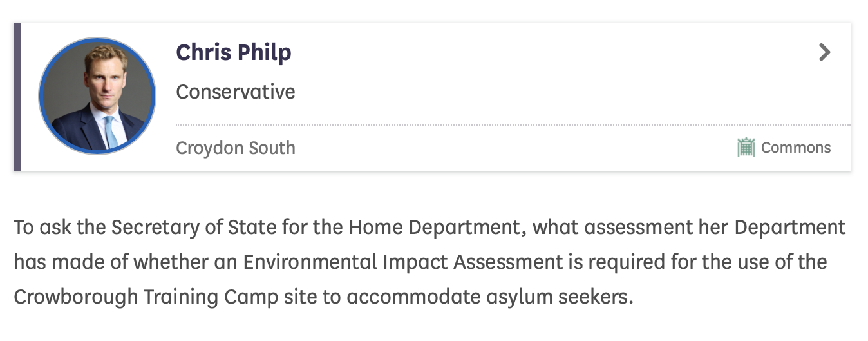868x341 pixels.
Task: Click the blue tie in the portrait
Action: 111,132
